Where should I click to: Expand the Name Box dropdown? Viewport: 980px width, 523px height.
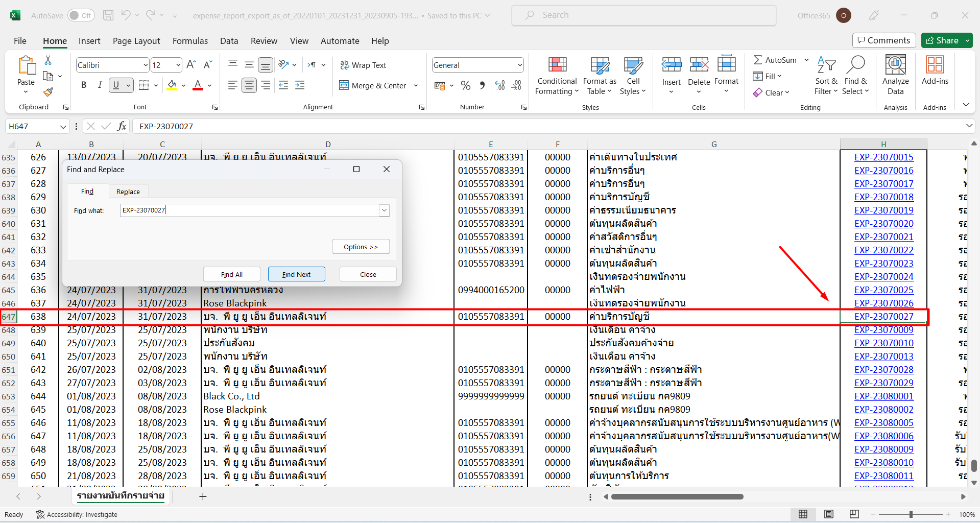click(x=63, y=126)
